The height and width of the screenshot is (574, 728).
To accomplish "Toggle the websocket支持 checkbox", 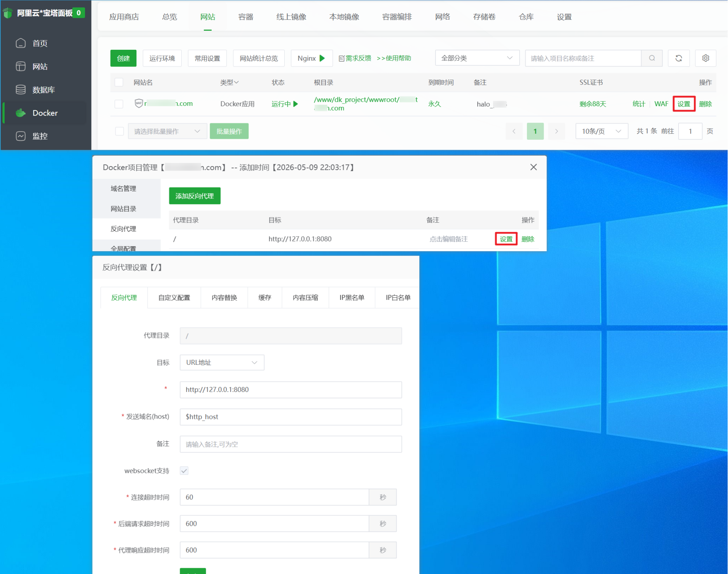I will click(x=184, y=471).
